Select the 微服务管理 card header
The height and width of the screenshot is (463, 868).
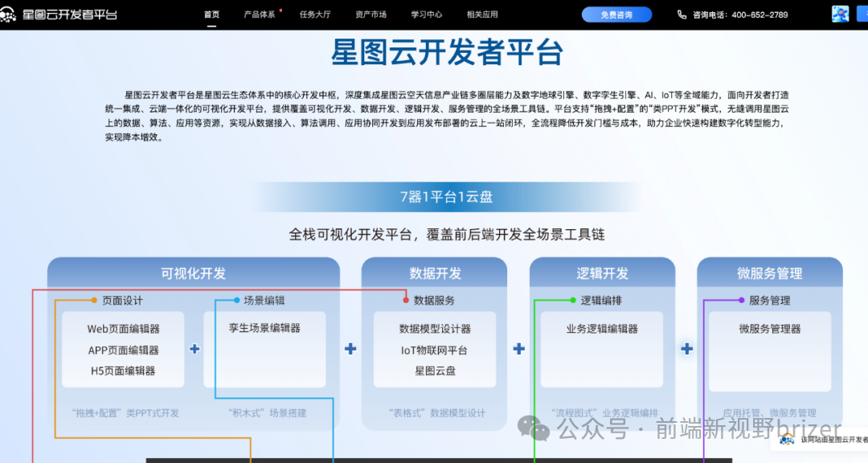[x=769, y=273]
